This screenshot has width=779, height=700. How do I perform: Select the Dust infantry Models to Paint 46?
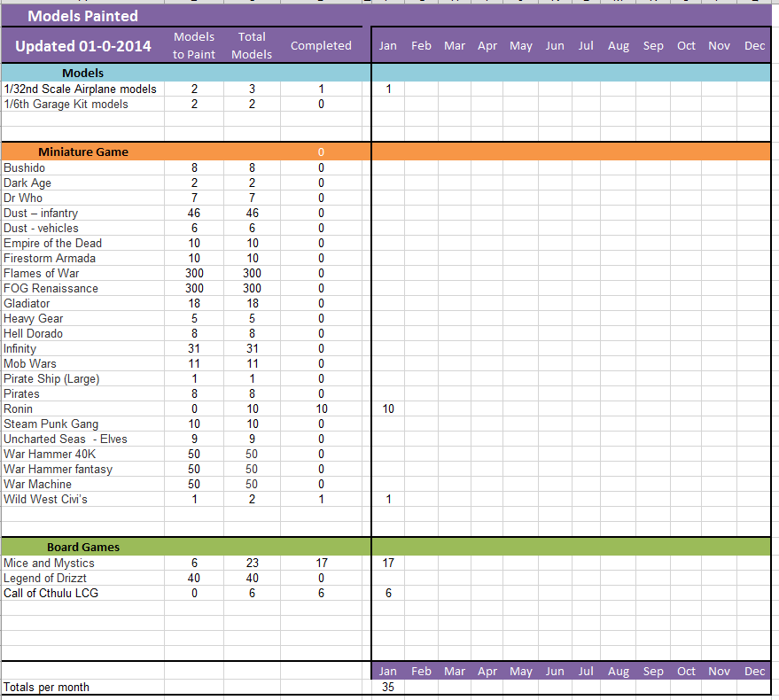(194, 214)
